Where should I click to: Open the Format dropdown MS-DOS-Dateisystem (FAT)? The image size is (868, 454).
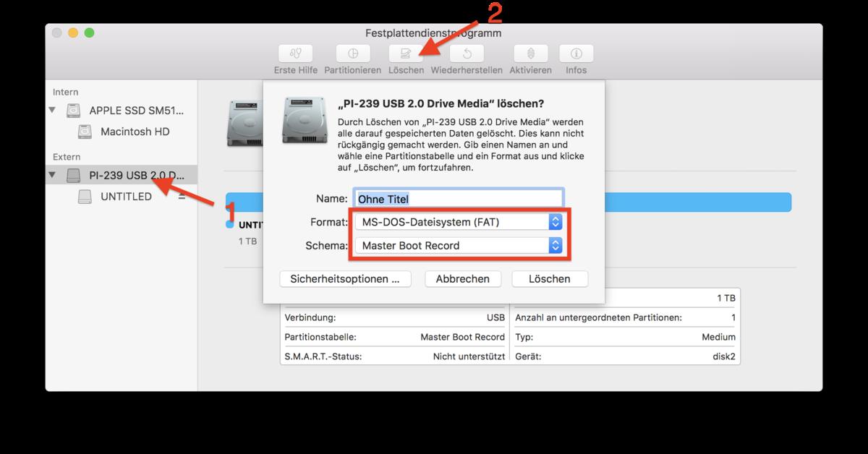click(x=459, y=222)
